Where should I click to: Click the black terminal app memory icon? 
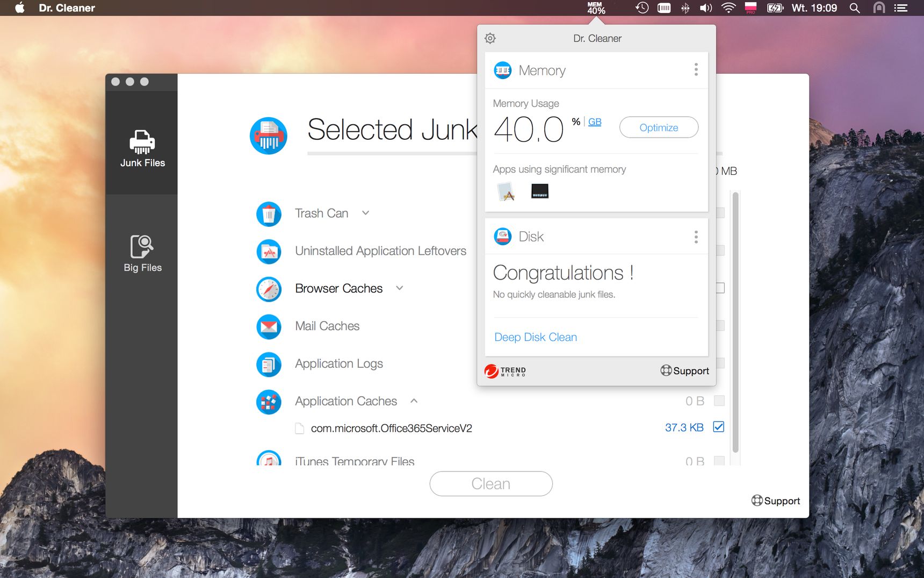tap(540, 191)
